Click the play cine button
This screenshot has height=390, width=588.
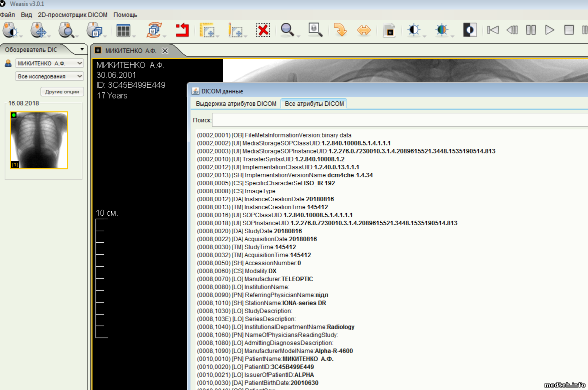coord(549,30)
